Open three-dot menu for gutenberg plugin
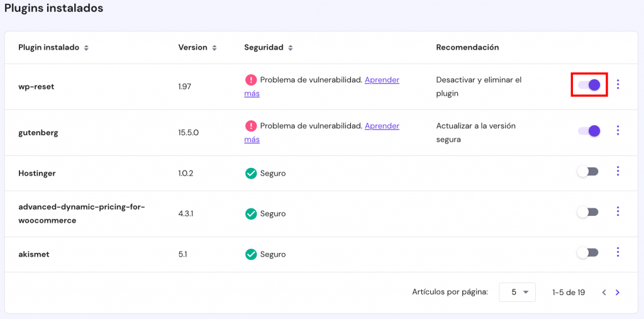 pos(618,130)
